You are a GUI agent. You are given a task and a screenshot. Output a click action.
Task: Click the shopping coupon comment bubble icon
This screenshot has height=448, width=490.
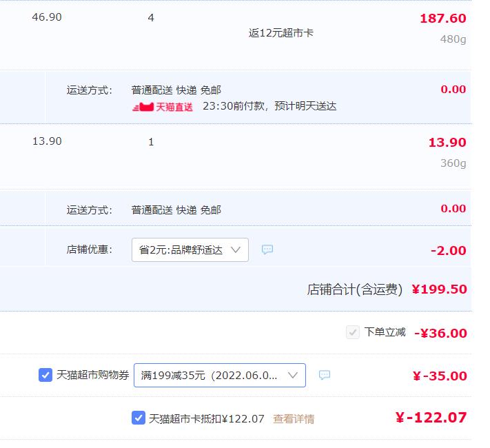(x=325, y=375)
